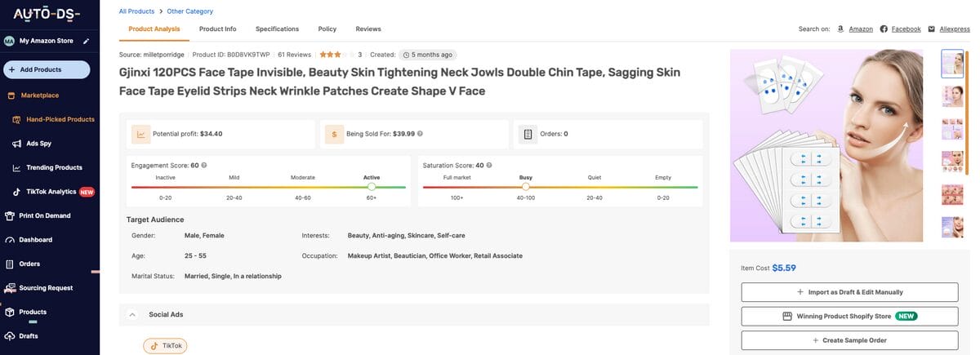Click the Marketplace box icon
Viewport: 980px width, 355px height.
(x=11, y=95)
